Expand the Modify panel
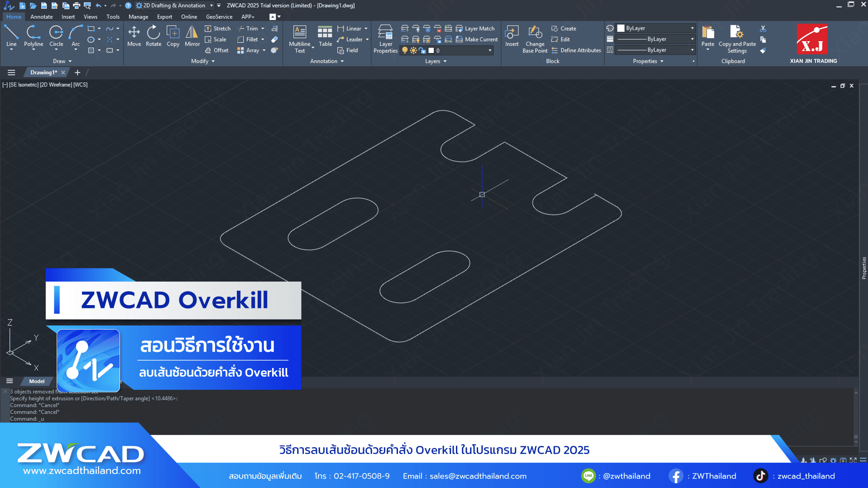The height and width of the screenshot is (488, 868). [x=203, y=61]
